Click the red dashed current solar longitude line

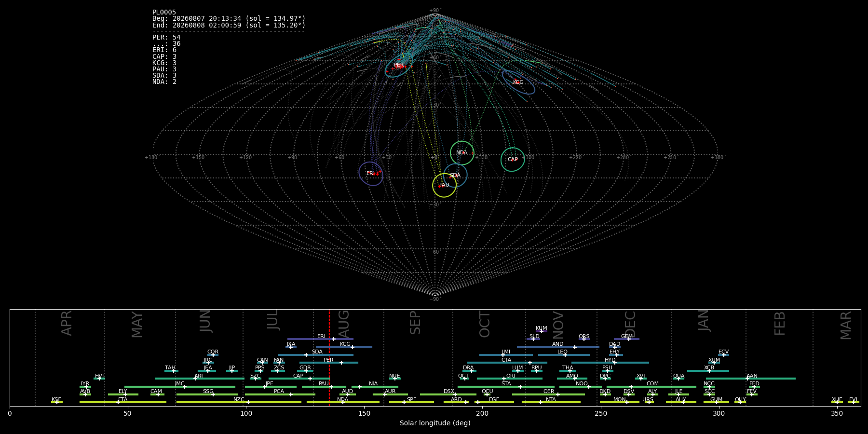click(x=329, y=357)
